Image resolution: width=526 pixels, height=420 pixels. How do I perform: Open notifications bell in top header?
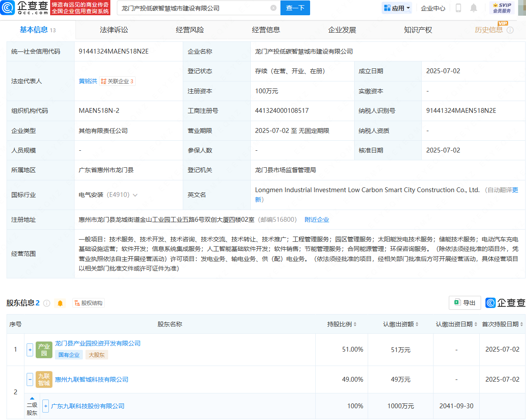pyautogui.click(x=473, y=8)
